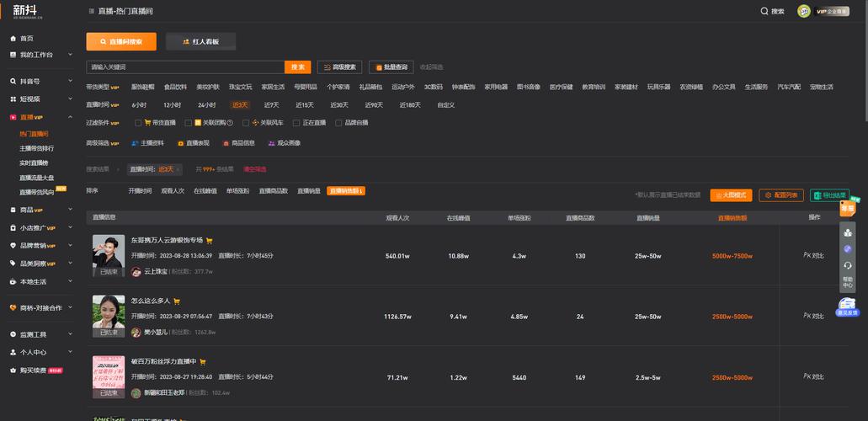Collapse the 直播 sidebar section

click(x=69, y=117)
